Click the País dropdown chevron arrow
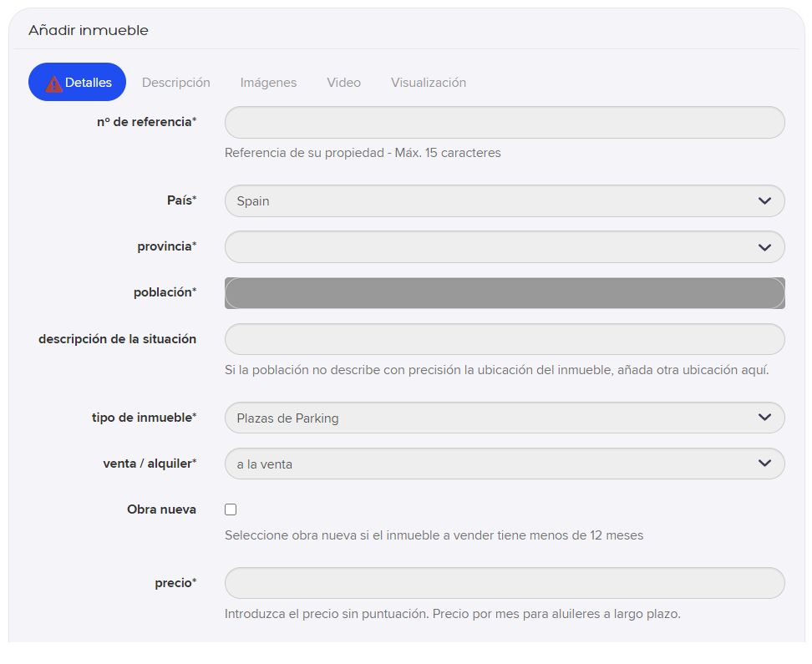The width and height of the screenshot is (812, 664). coord(764,201)
